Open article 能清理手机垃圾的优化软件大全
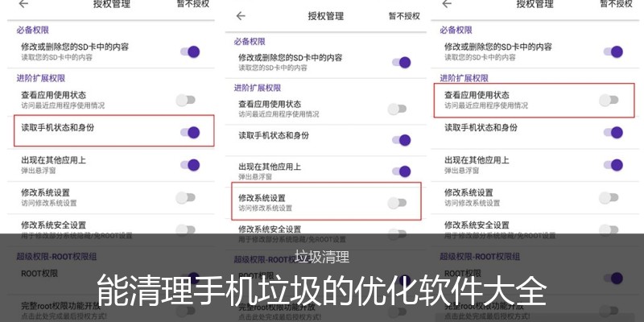The width and height of the screenshot is (644, 322). tap(322, 291)
